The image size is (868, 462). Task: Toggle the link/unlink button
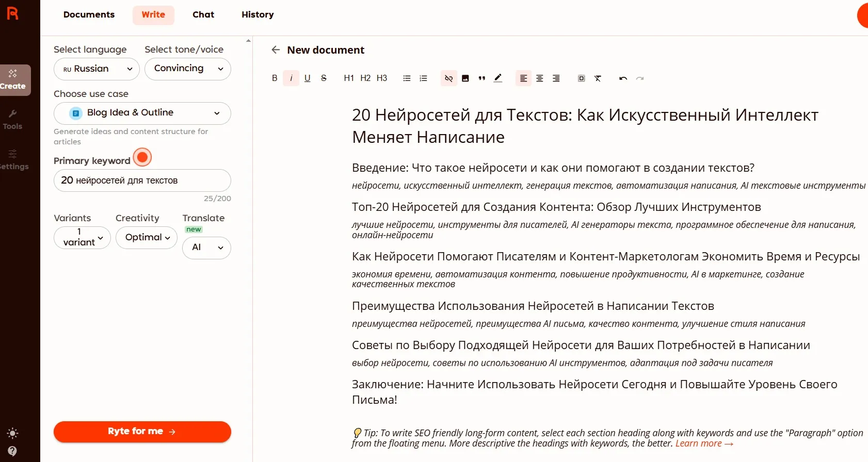click(449, 78)
